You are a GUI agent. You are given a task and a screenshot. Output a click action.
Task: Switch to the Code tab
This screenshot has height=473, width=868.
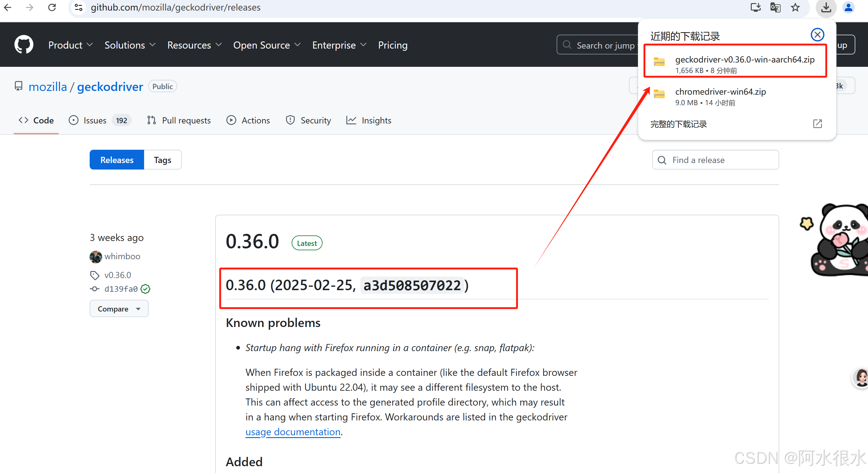[36, 120]
